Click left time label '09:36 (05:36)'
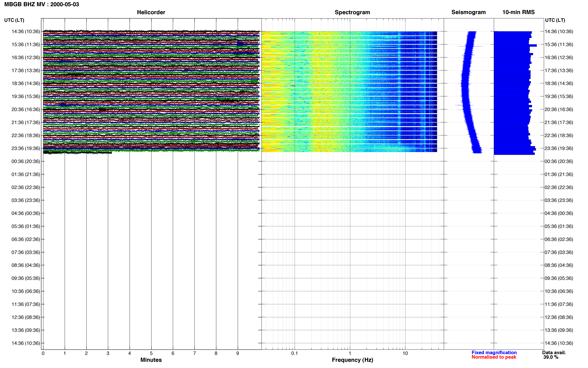The image size is (588, 368). [x=26, y=278]
